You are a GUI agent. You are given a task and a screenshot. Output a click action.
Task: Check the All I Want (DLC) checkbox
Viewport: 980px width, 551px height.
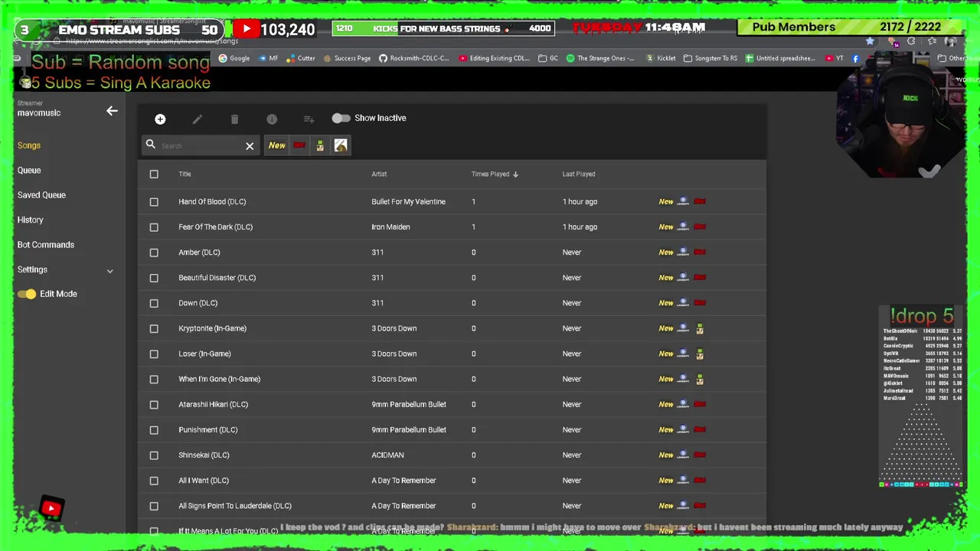tap(154, 481)
